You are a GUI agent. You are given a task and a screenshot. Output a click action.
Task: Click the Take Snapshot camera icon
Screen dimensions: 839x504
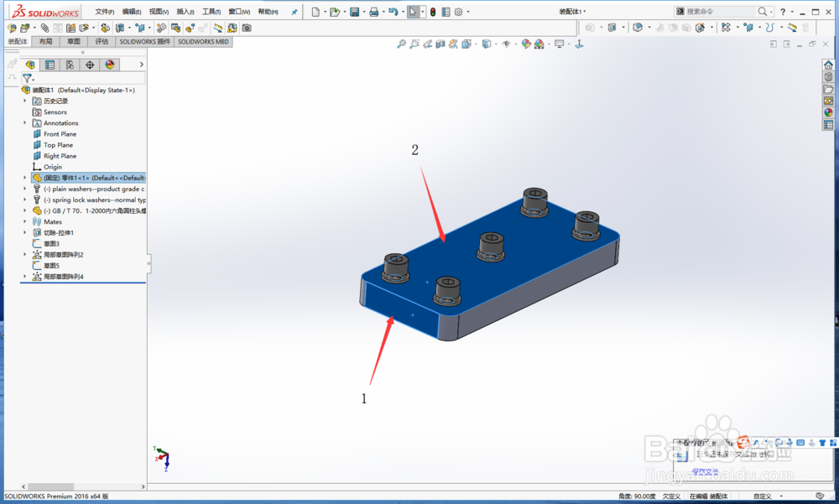[246, 28]
